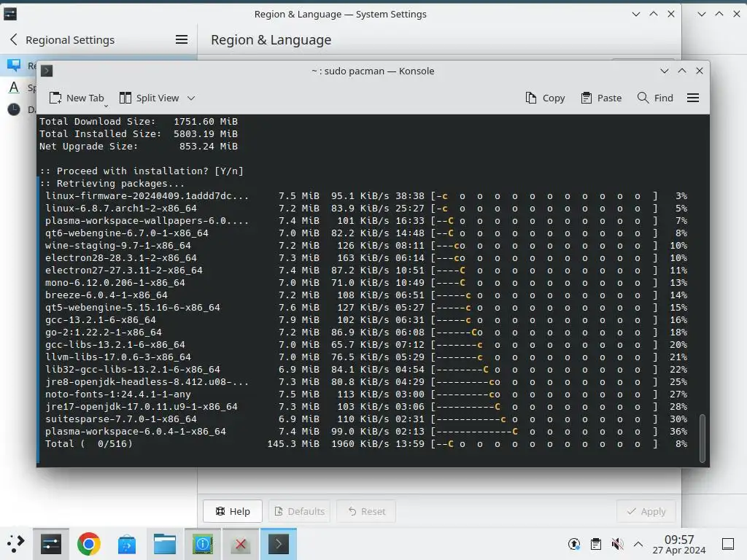Paste clipboard into Konsole
The image size is (747, 560).
click(x=602, y=98)
